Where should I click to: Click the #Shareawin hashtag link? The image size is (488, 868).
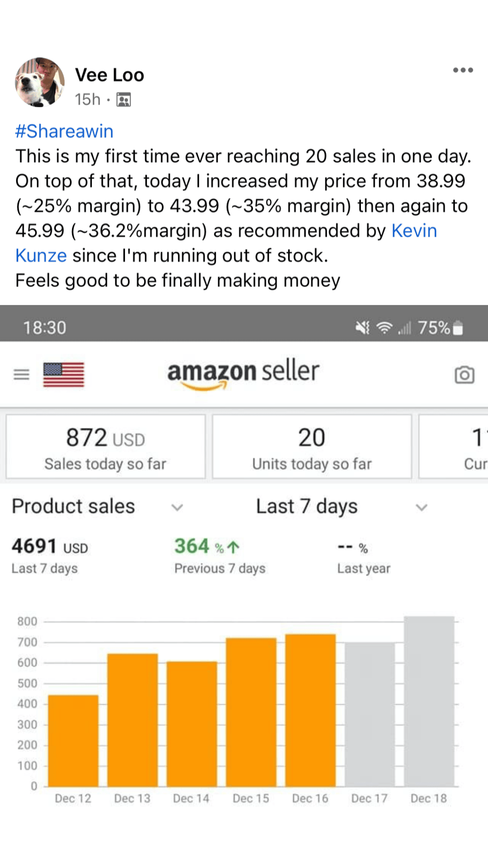64,131
